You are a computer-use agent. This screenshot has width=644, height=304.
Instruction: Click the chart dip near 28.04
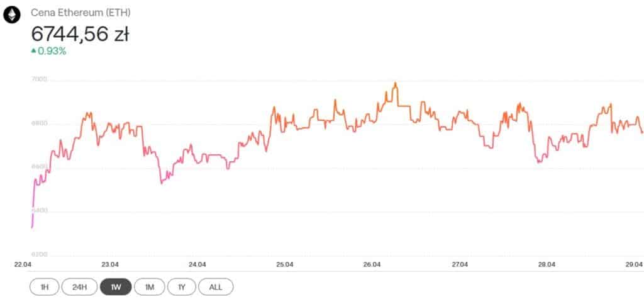pos(539,162)
